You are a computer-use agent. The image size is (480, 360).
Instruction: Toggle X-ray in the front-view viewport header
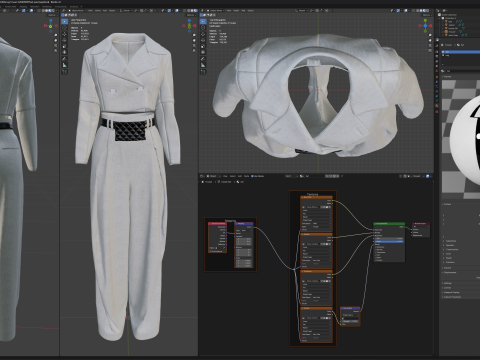coord(183,11)
